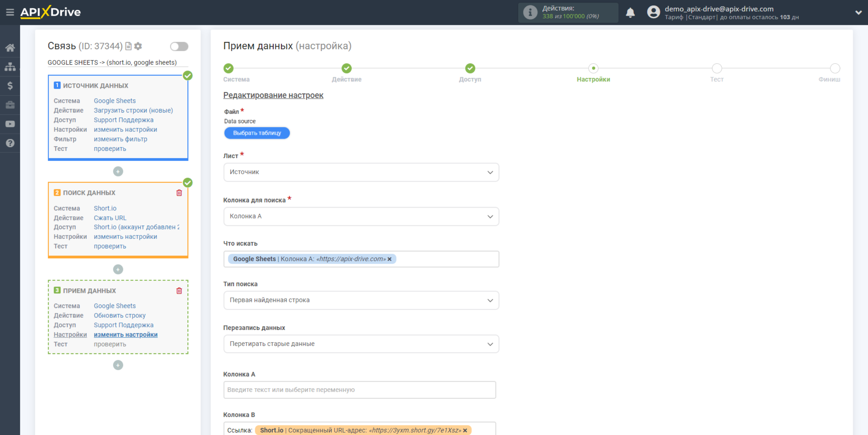Expand the account menu chevron
This screenshot has width=868, height=435.
[x=858, y=13]
